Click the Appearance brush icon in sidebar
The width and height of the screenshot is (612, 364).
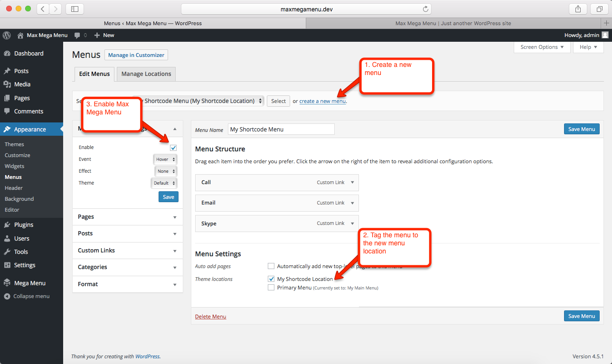point(7,129)
